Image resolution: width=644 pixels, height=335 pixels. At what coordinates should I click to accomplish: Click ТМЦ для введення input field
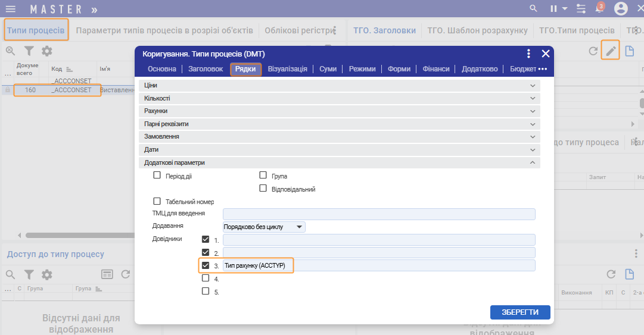[379, 214]
